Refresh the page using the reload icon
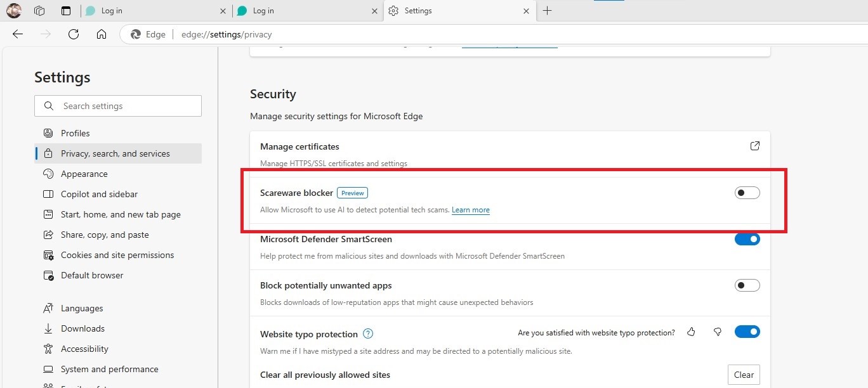Viewport: 868px width, 388px height. pyautogui.click(x=73, y=34)
